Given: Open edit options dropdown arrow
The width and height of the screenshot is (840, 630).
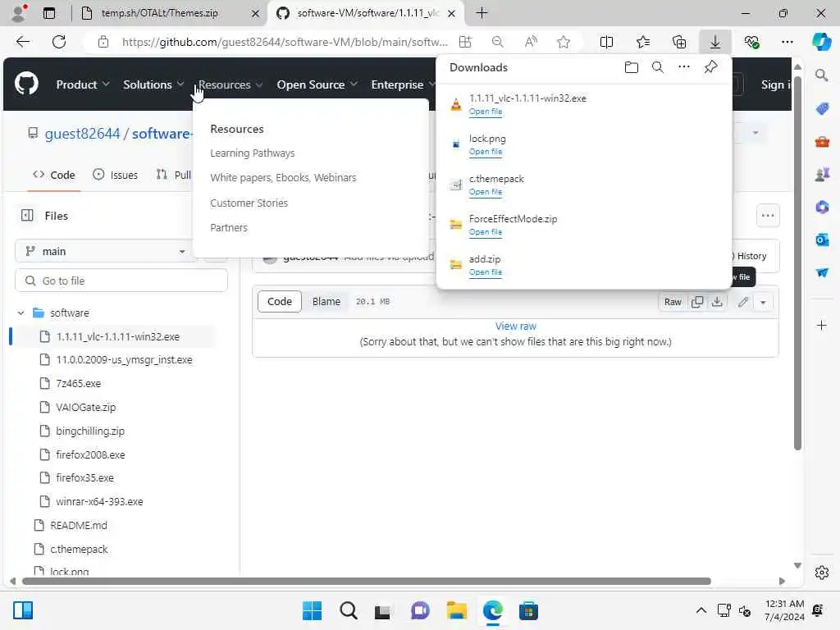Looking at the screenshot, I should pyautogui.click(x=763, y=302).
